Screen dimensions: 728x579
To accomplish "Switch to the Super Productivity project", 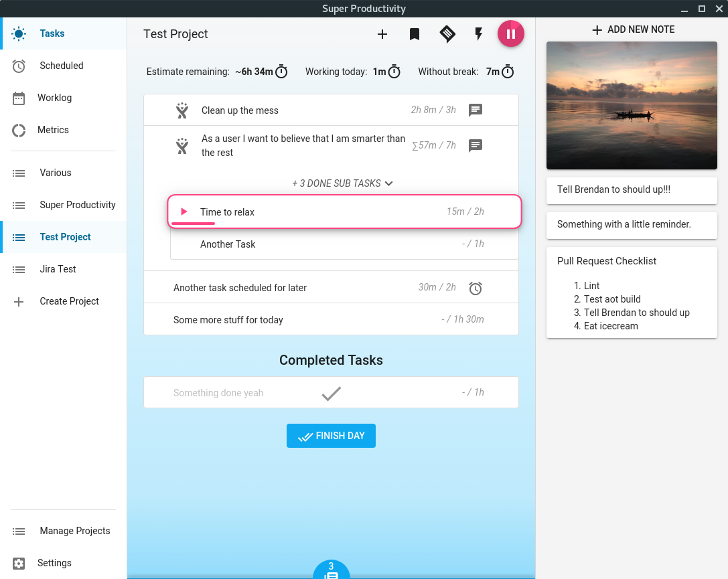I will (64, 205).
